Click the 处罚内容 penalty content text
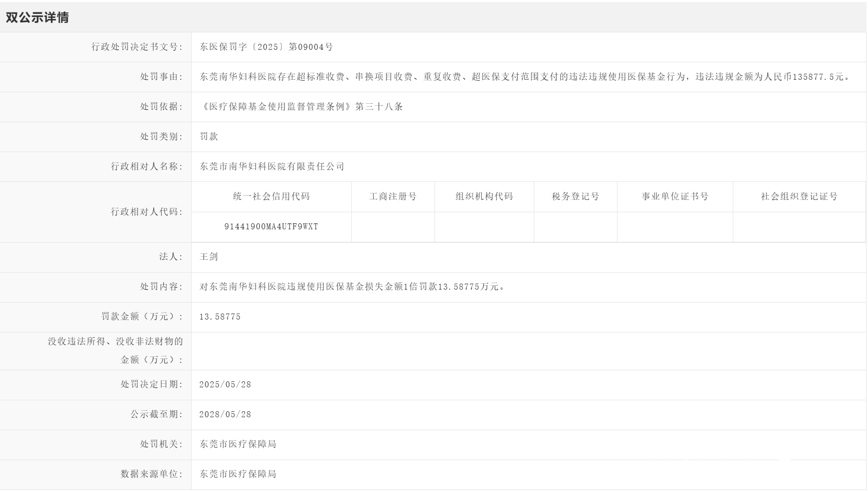Viewport: 868px width, 492px height. (353, 287)
